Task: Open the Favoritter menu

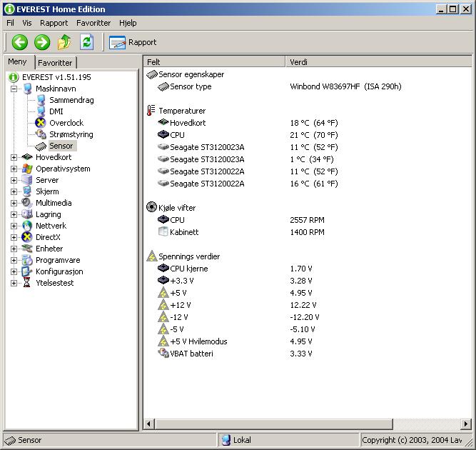Action: [x=93, y=23]
